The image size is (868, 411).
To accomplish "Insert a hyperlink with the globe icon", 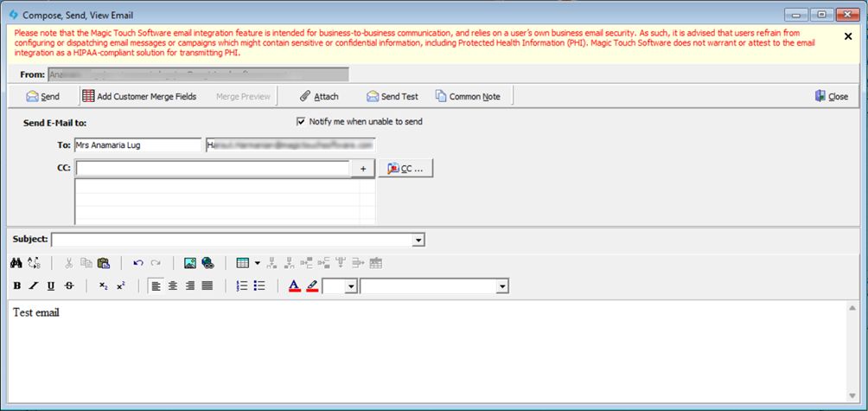I will (x=207, y=263).
